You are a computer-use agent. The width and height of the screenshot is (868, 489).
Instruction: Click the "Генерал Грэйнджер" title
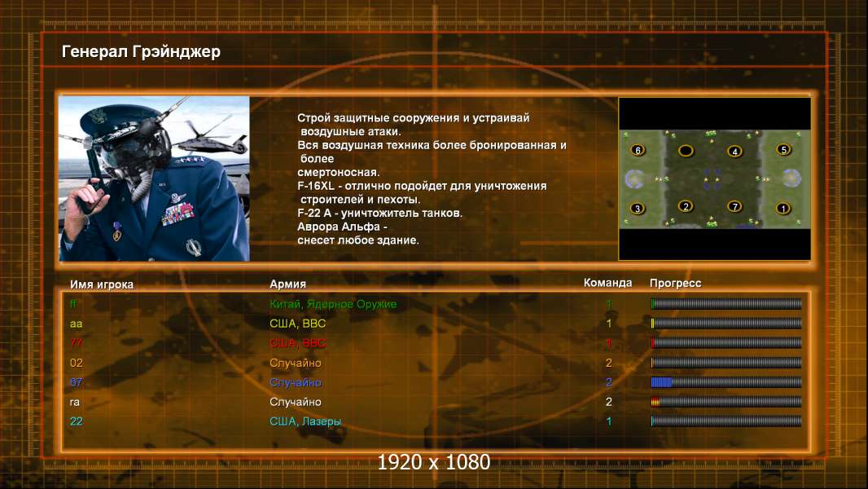141,51
